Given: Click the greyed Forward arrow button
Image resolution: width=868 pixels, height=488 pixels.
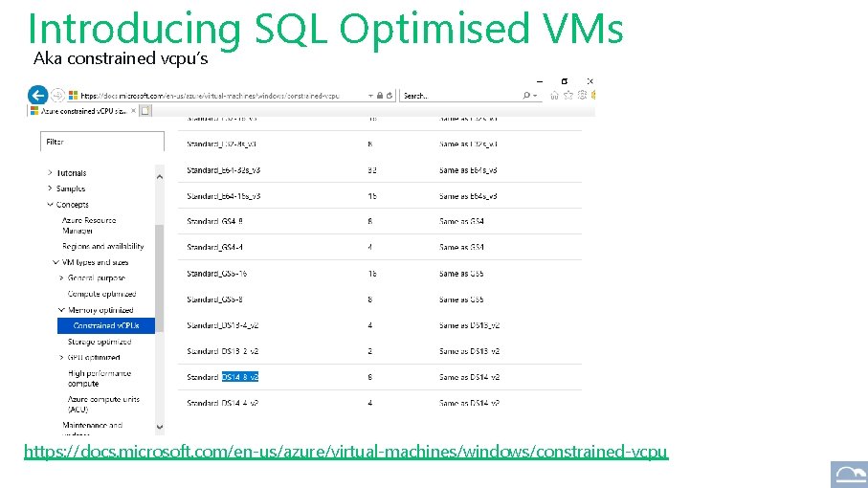Looking at the screenshot, I should [x=57, y=95].
